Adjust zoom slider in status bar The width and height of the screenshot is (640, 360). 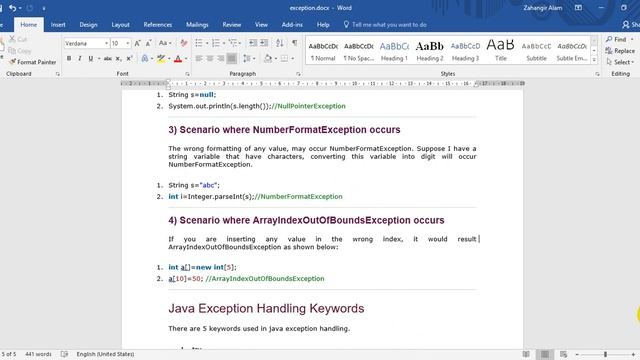(605, 354)
